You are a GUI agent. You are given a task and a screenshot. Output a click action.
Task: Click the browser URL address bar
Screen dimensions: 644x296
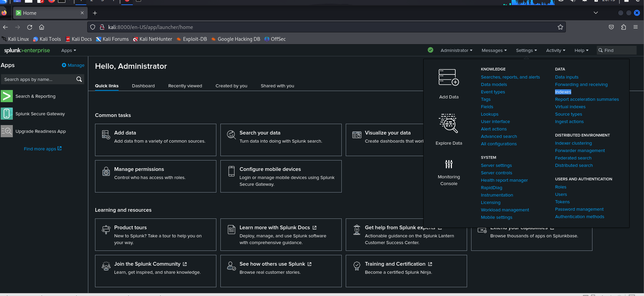click(326, 27)
